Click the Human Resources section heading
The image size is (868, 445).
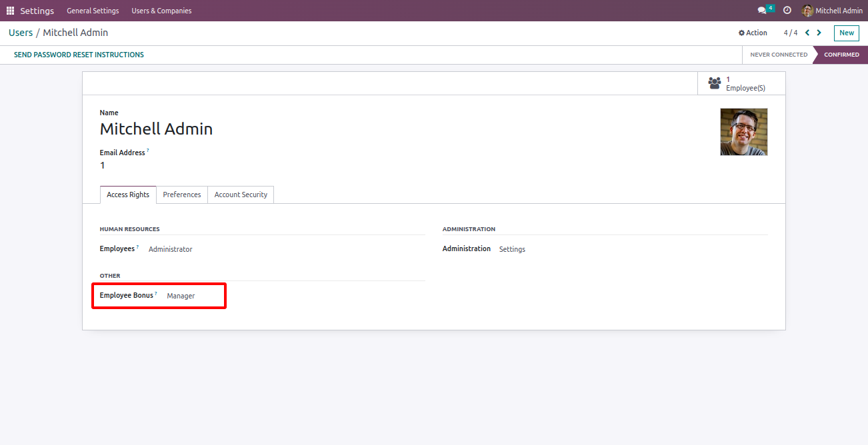[129, 229]
